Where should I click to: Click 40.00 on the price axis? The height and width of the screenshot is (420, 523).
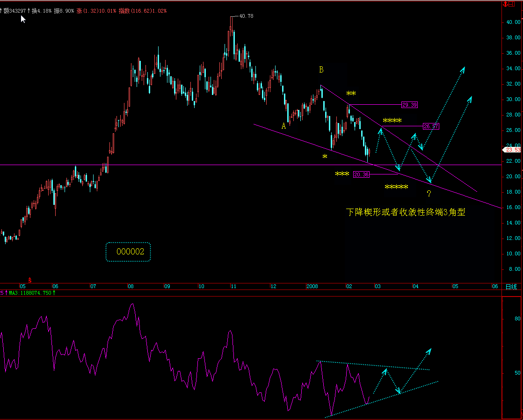pyautogui.click(x=513, y=22)
